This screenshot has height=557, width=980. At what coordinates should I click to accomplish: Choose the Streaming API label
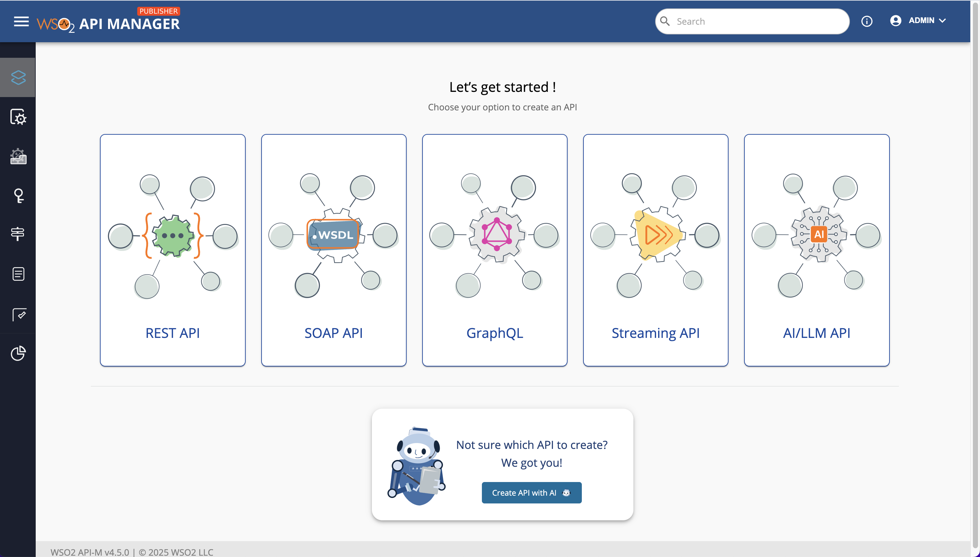(655, 334)
